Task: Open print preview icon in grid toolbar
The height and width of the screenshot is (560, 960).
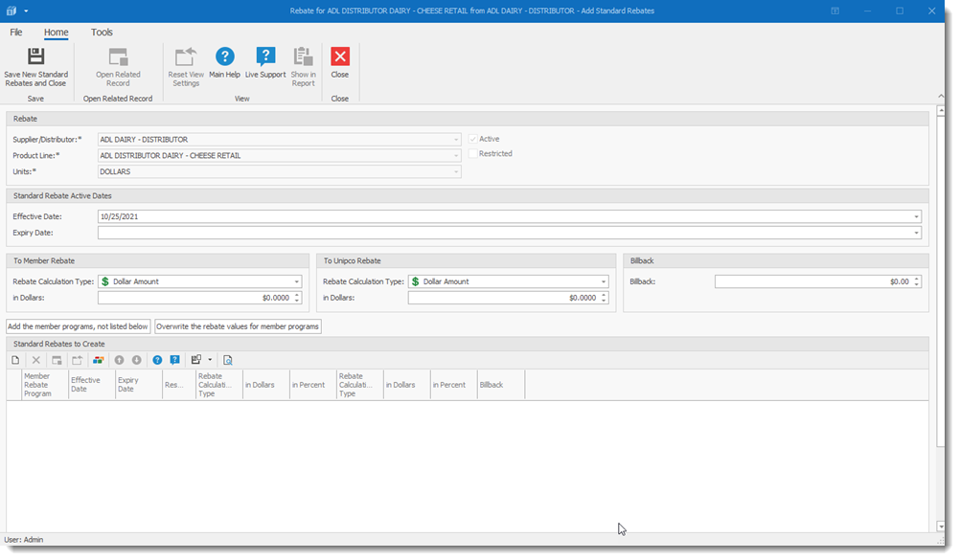Action: pyautogui.click(x=228, y=360)
